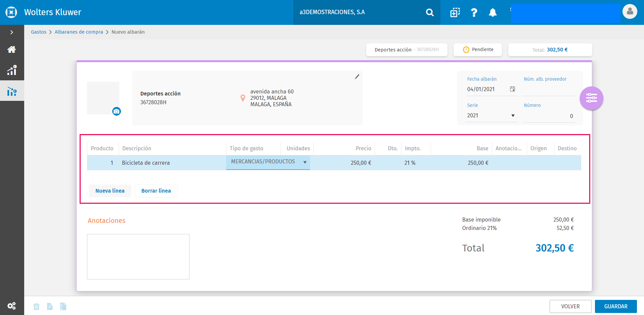Viewport: 644px width, 315px height.
Task: Go to Home in the sidebar
Action: 12,49
